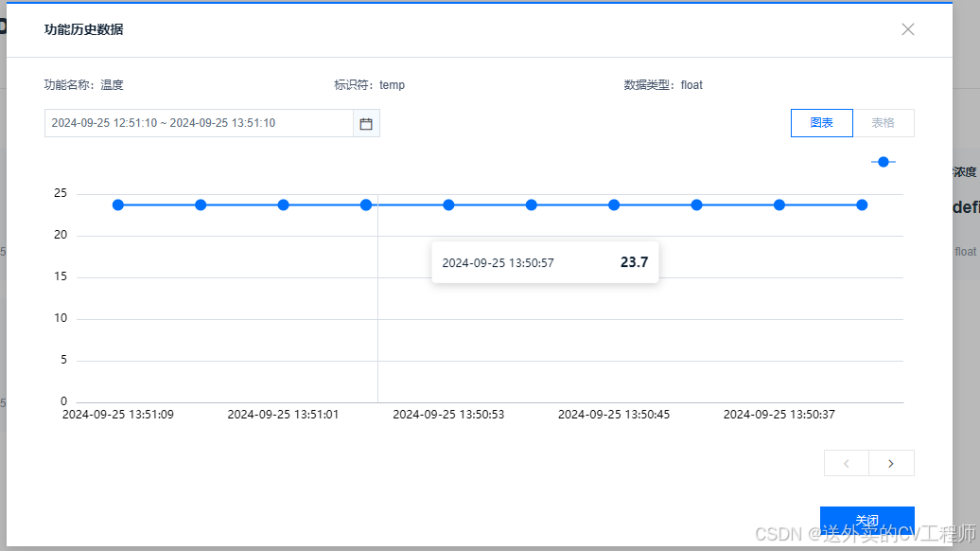Switch to the 图表 chart view tab
Screen dimensions: 980x551
coord(821,122)
